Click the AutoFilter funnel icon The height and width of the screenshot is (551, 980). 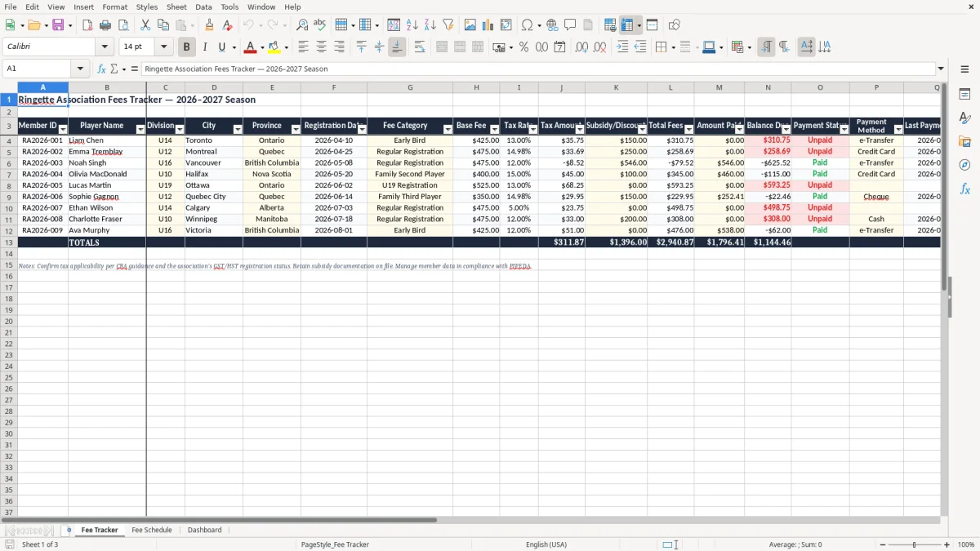[x=448, y=25]
